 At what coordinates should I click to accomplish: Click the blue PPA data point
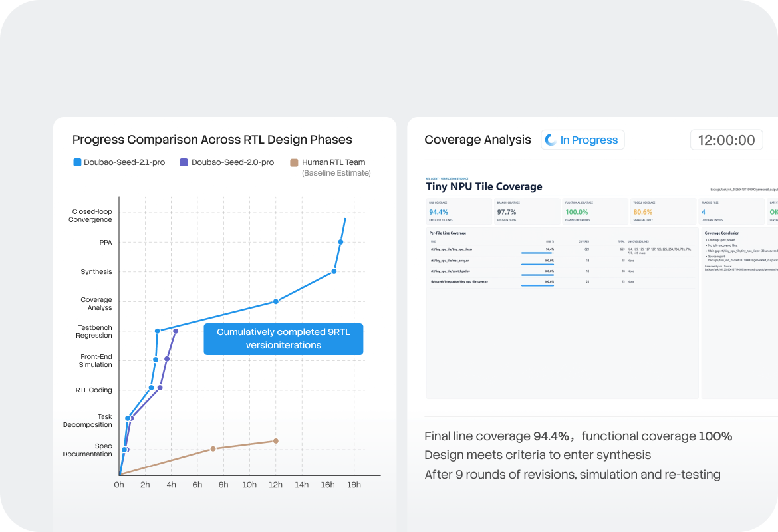341,242
